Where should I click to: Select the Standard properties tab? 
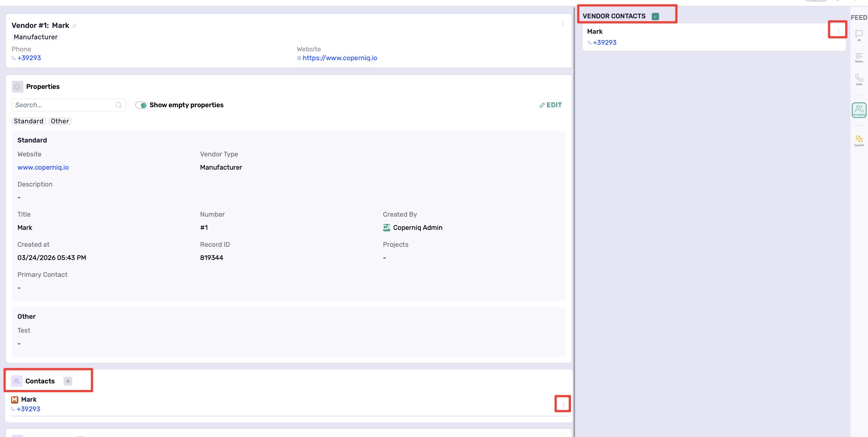pos(29,121)
